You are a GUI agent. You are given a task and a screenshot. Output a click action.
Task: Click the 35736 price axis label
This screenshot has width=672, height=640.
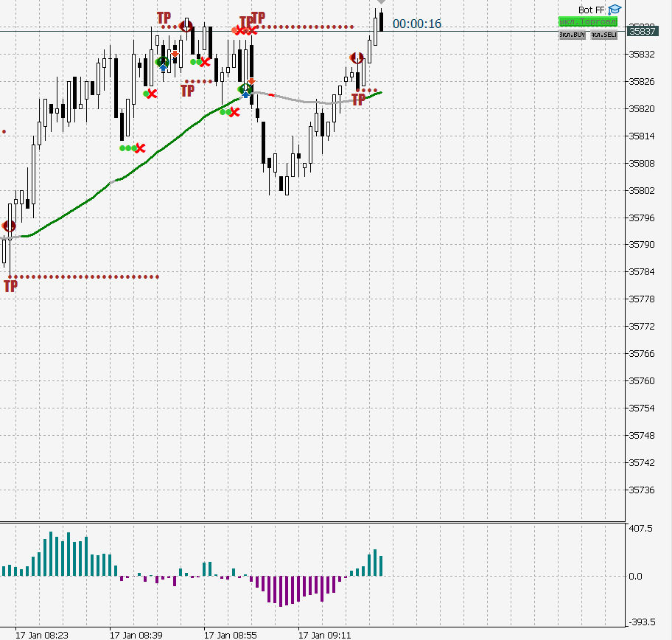point(642,490)
